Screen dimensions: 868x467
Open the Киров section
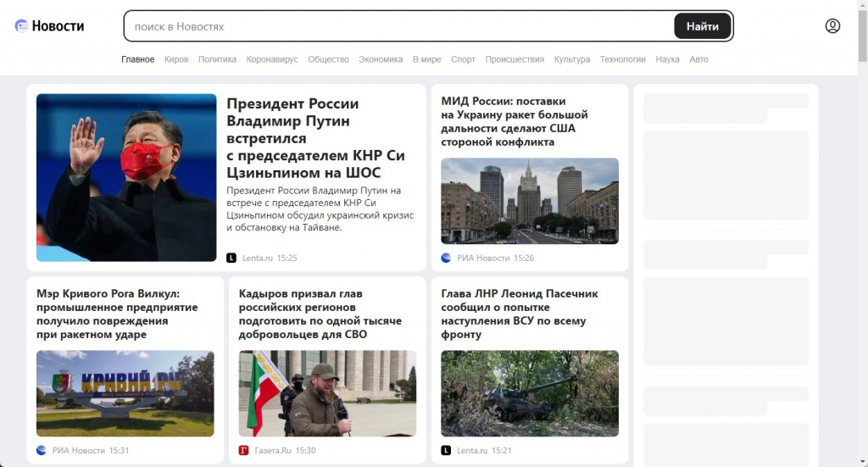[176, 59]
